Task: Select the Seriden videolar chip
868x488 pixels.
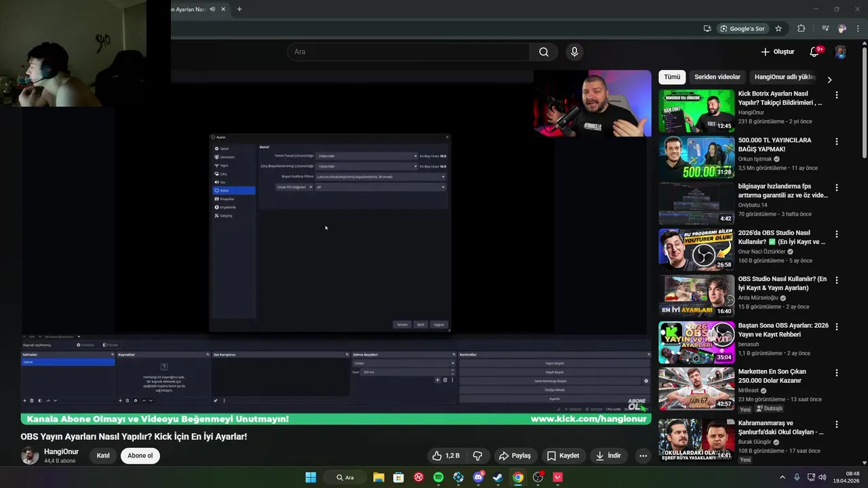Action: (717, 77)
